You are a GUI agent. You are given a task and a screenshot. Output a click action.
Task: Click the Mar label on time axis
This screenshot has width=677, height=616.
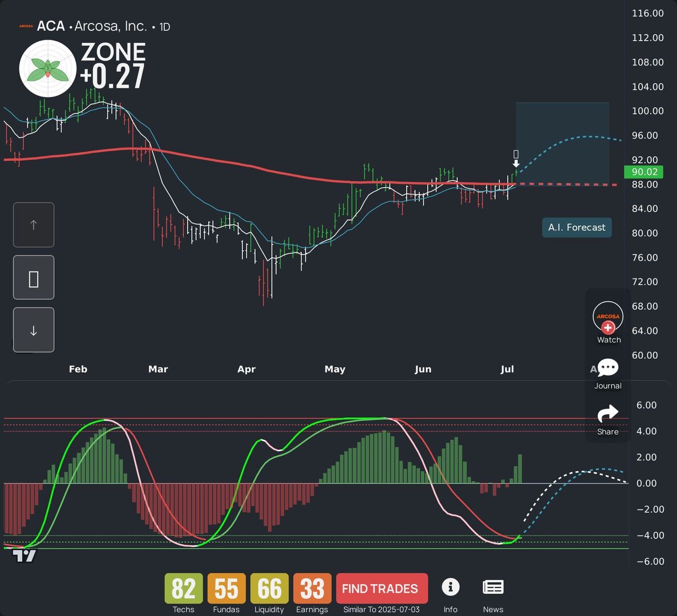coord(158,369)
